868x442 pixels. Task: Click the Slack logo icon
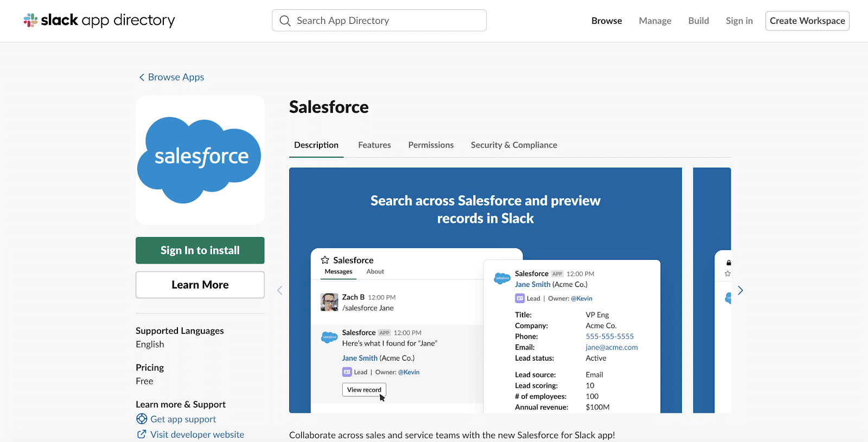point(30,21)
